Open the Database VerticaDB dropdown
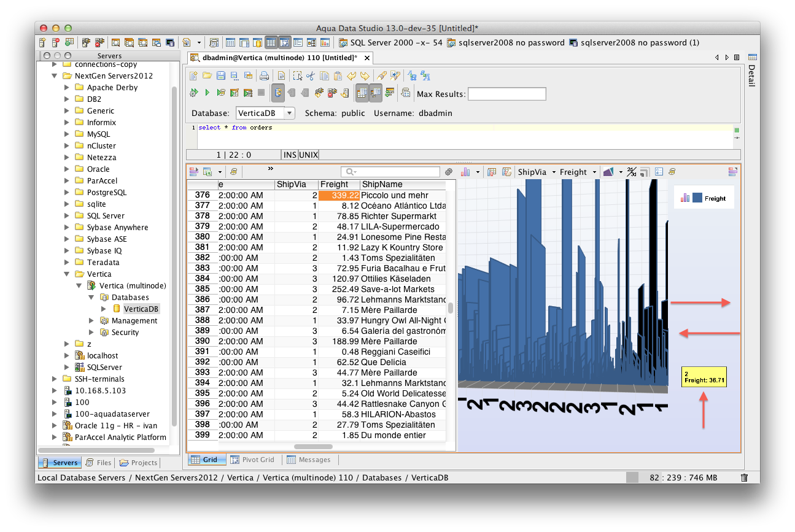 coord(265,113)
